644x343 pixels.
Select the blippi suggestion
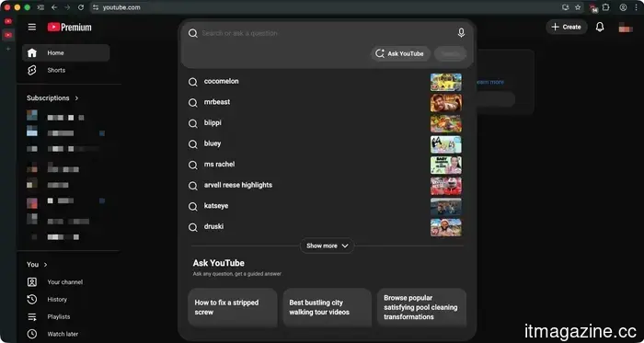coord(327,123)
